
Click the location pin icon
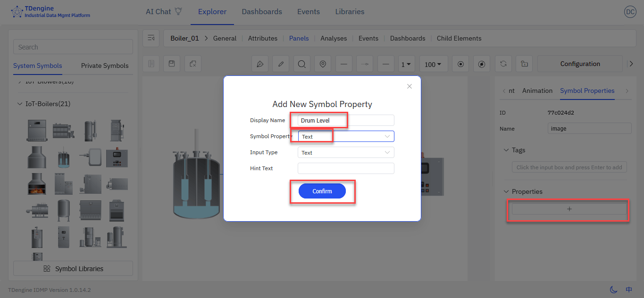tap(323, 64)
